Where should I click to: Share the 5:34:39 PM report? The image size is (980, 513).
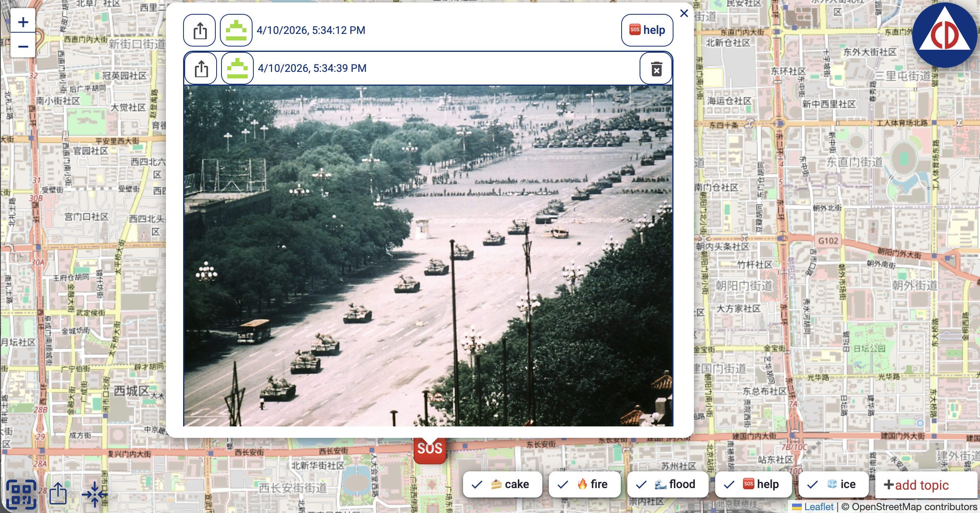pos(200,68)
